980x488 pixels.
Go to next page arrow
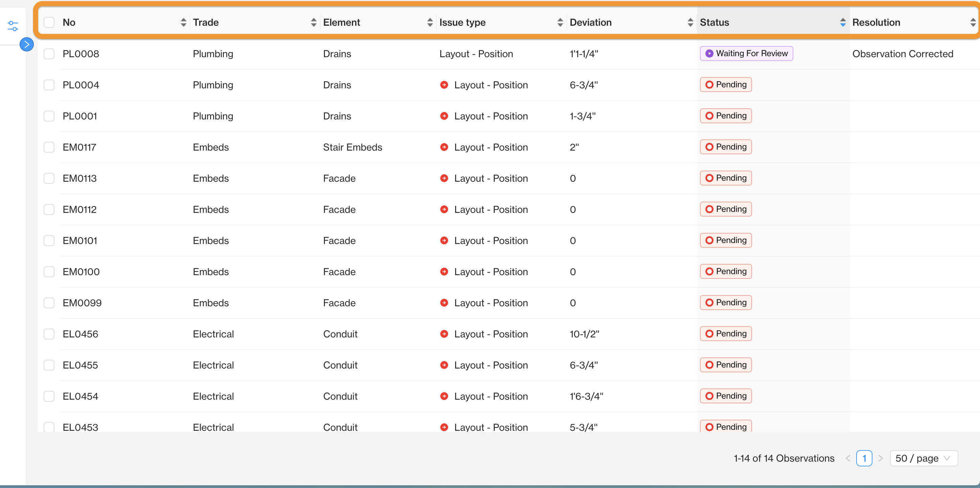881,458
